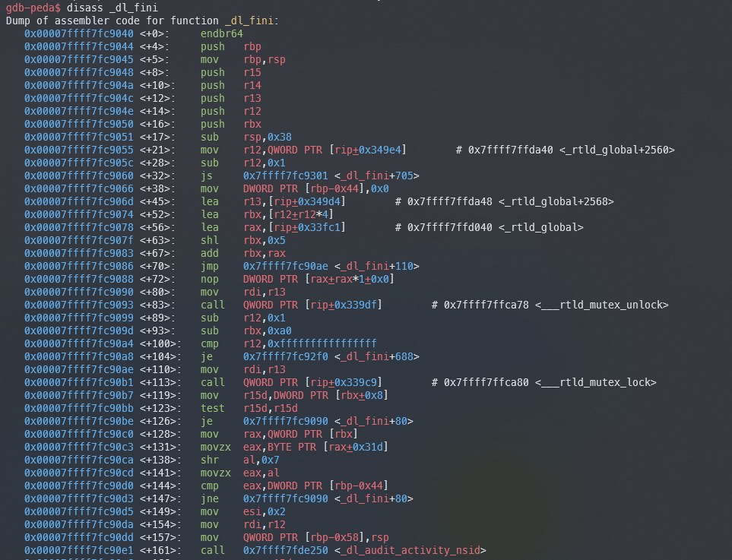Click operand 'eax,DWORD PTR [rbp-0x44]' of cmp
Screen dimensions: 732x560
[x=316, y=486]
